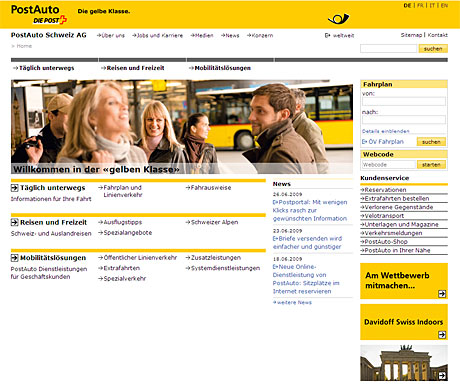Focus the Webcode input field
460x392 pixels.
point(389,165)
